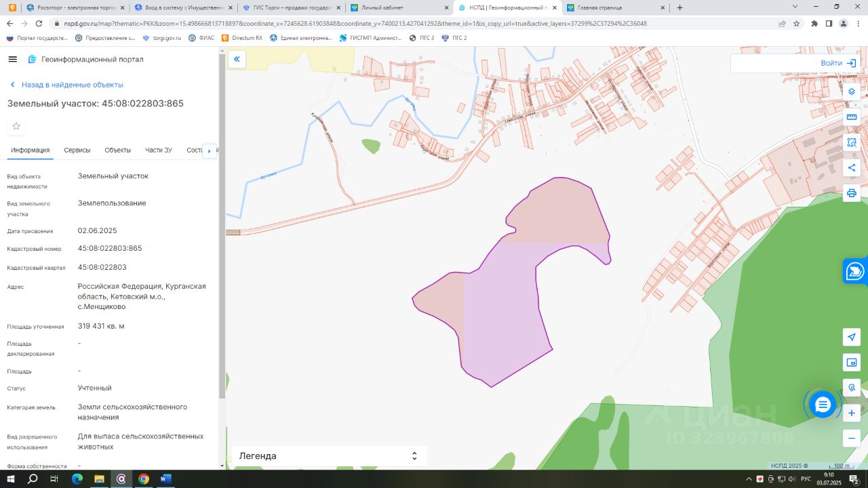Print the map

point(852,193)
